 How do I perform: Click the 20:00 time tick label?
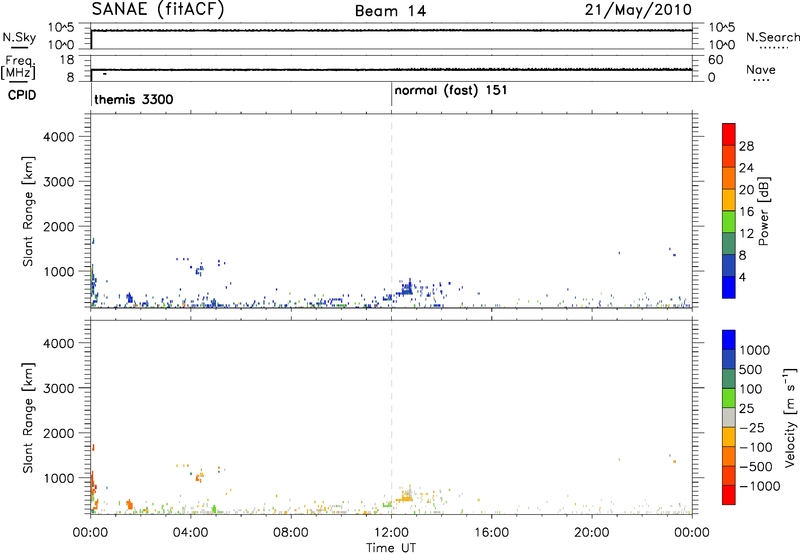click(592, 533)
